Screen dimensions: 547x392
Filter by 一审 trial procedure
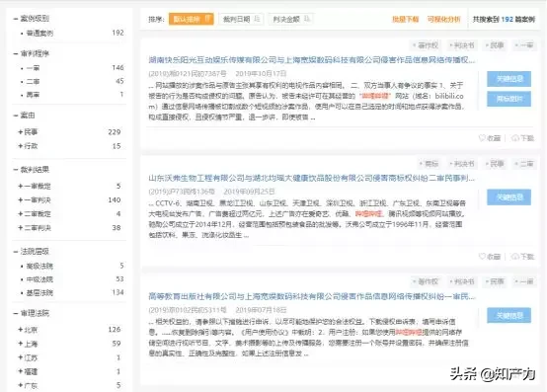33,68
